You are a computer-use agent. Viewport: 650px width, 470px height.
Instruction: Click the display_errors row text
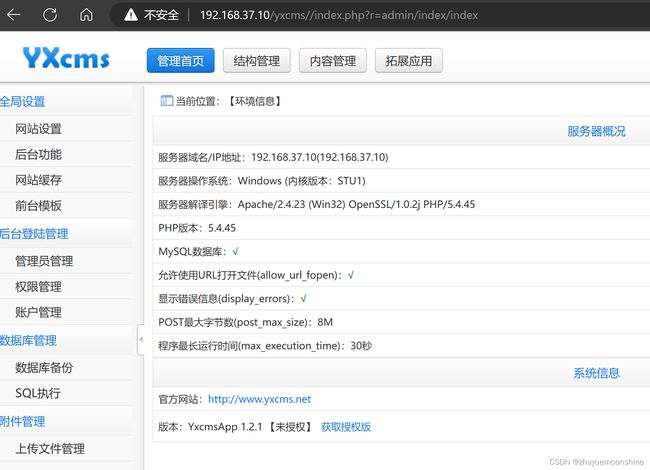click(x=232, y=299)
